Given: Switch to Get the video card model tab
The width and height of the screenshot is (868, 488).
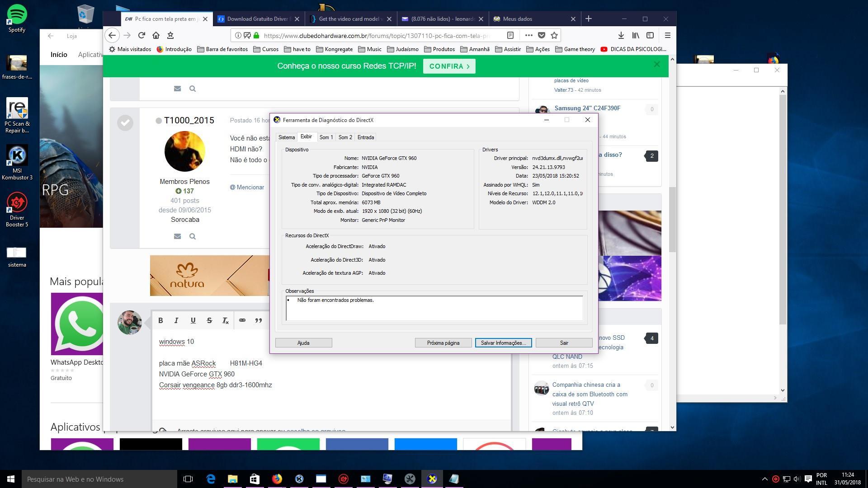Looking at the screenshot, I should tap(351, 19).
